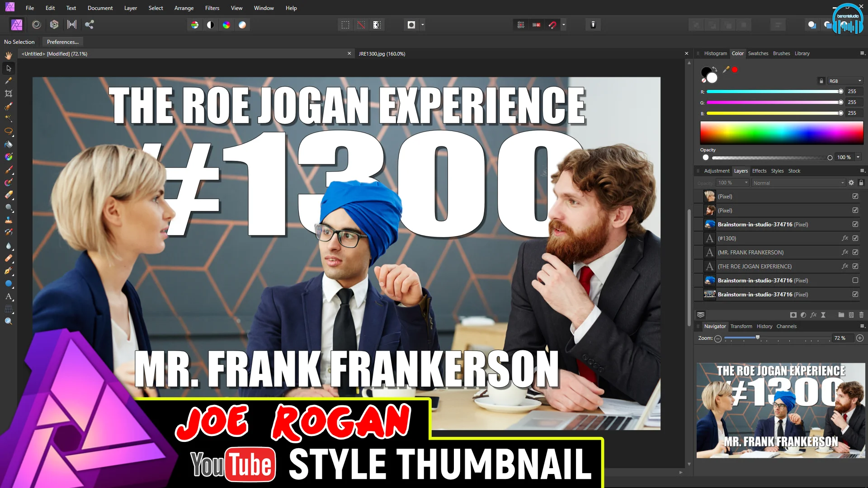Screen dimensions: 868x488
Task: Switch to the History tab
Action: [x=764, y=326]
